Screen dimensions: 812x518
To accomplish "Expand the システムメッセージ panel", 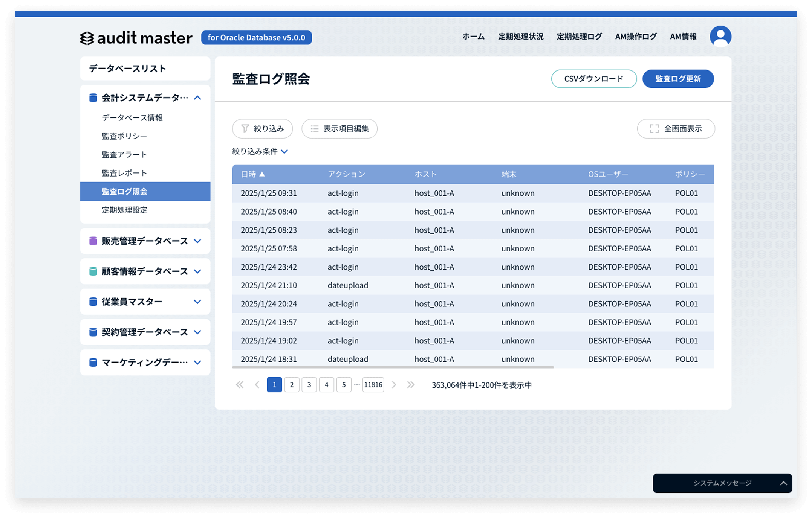I will tap(783, 483).
